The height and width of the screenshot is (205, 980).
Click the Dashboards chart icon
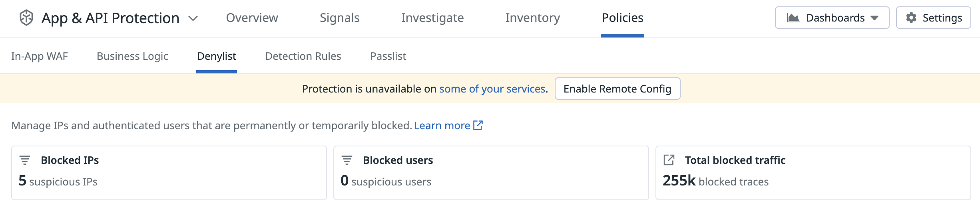(793, 18)
